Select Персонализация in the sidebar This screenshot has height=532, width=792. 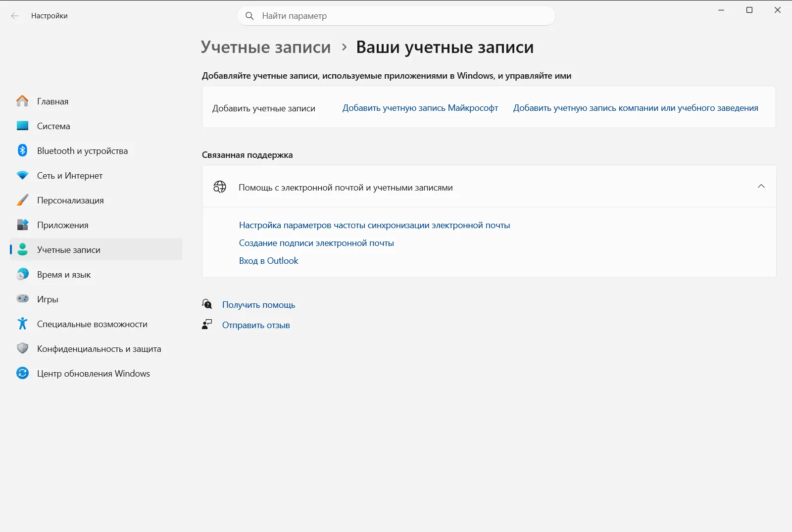(97, 200)
